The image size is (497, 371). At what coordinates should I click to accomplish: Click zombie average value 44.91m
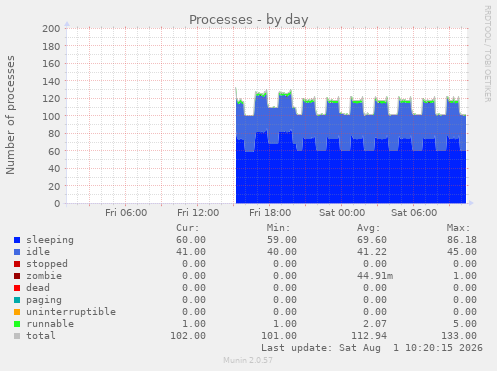[375, 276]
